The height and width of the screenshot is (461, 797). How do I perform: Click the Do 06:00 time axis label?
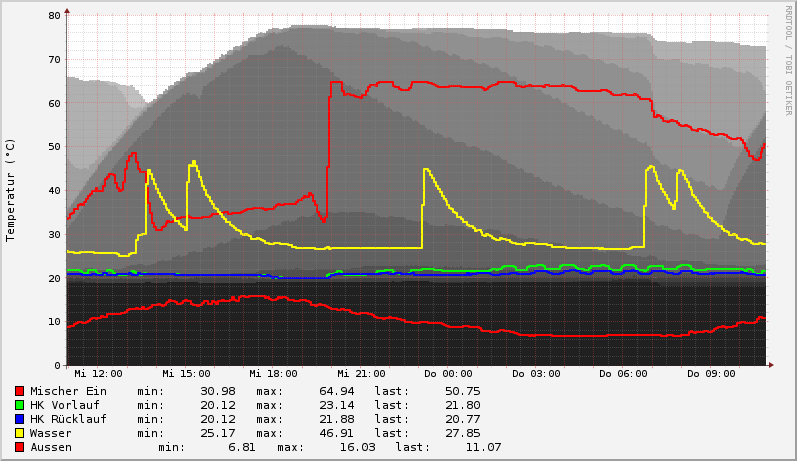pyautogui.click(x=623, y=374)
